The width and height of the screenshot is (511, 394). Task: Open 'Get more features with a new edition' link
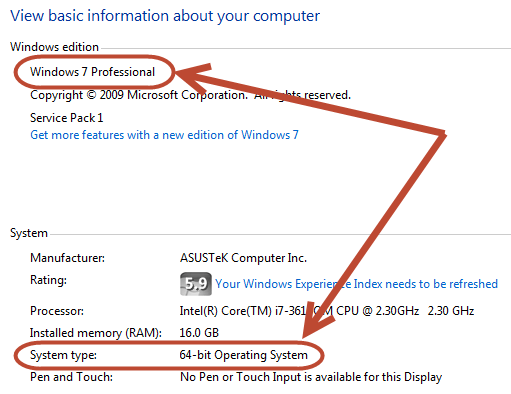[164, 135]
